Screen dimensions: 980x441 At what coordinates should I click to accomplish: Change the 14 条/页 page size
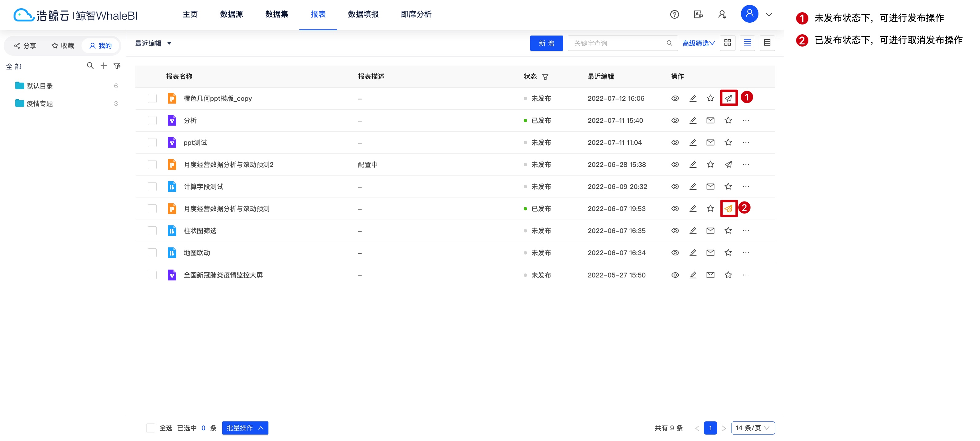point(753,428)
